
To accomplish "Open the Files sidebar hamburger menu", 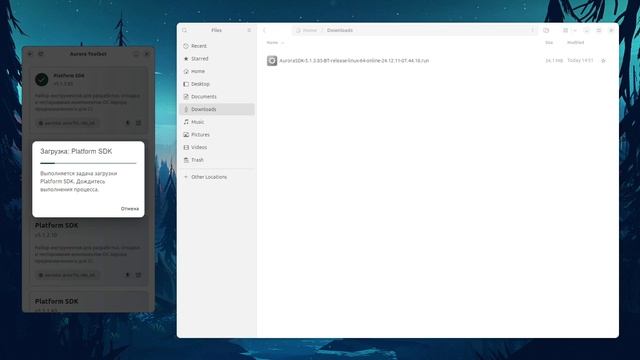I will click(249, 30).
